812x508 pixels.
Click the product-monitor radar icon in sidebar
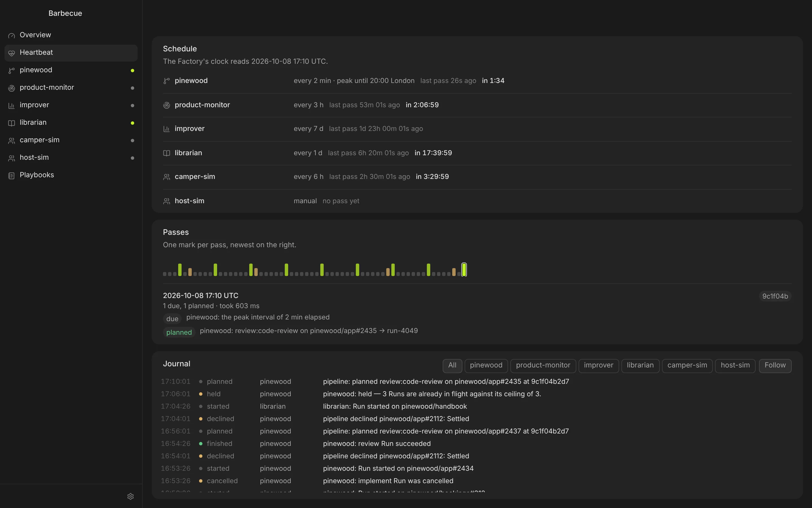coord(11,88)
